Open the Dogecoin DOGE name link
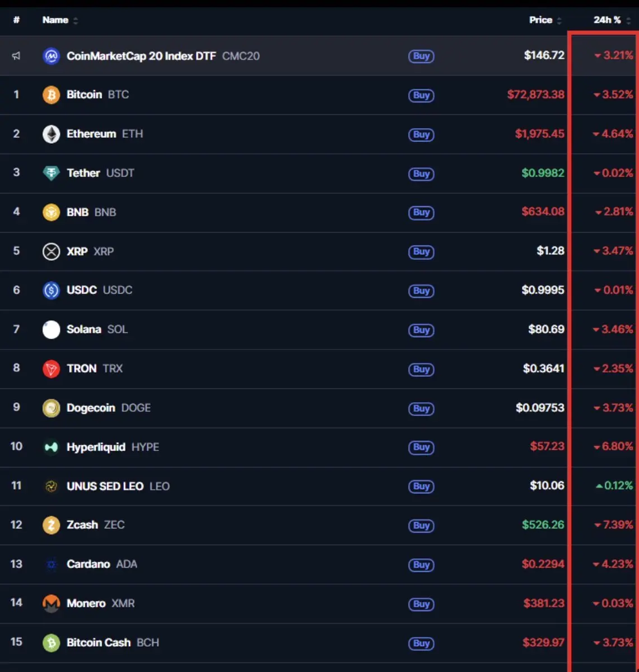 coord(109,408)
